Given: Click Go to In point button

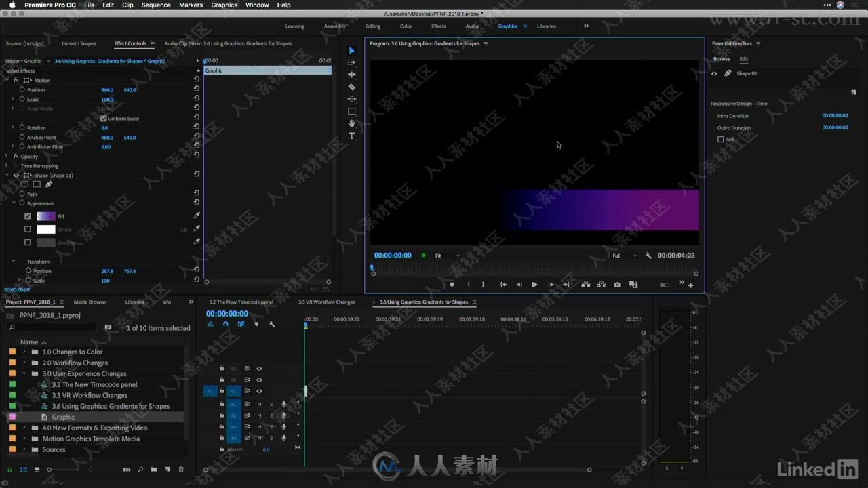Looking at the screenshot, I should (503, 285).
